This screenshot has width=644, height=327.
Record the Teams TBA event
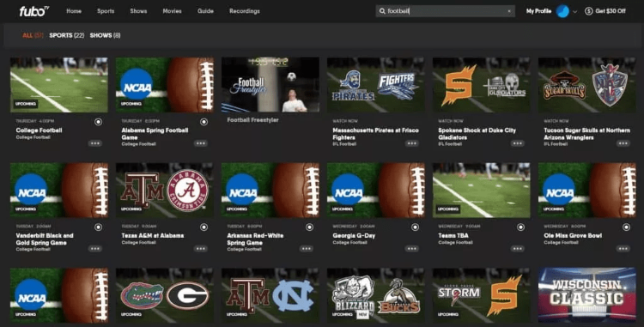(x=520, y=227)
